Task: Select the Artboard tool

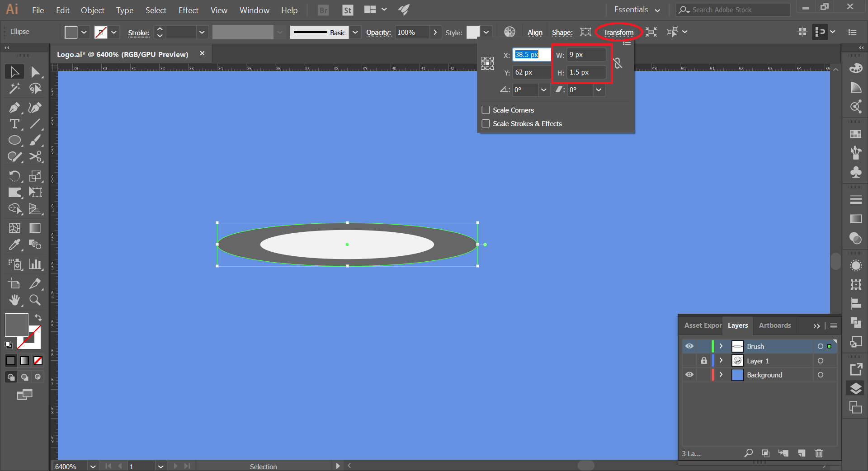Action: point(14,283)
